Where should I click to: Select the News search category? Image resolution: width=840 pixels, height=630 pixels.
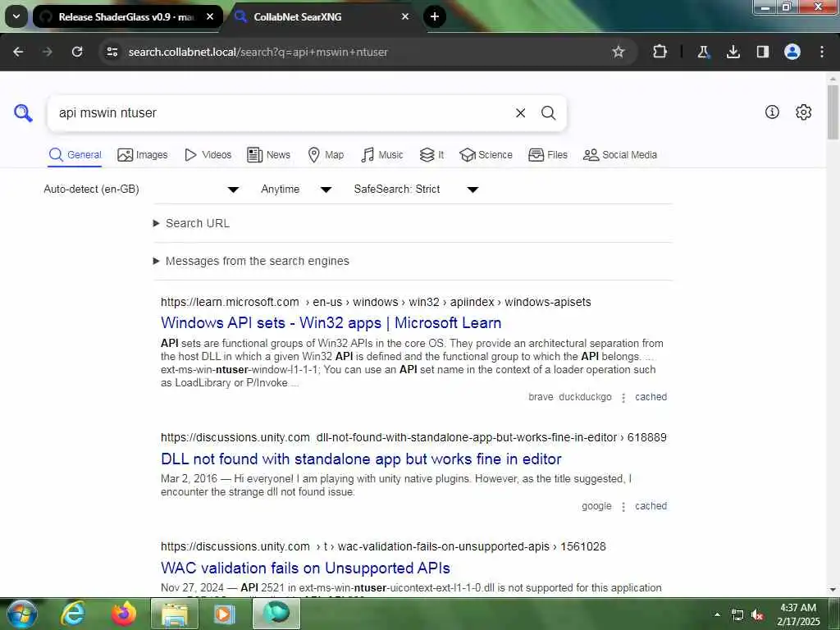coord(268,155)
